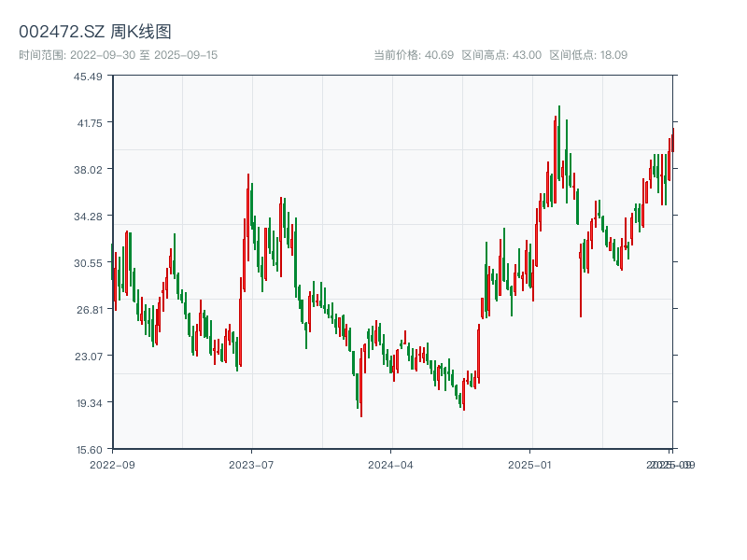Click x-axis date label 2023-07
This screenshot has height=560, width=747.
click(x=251, y=465)
